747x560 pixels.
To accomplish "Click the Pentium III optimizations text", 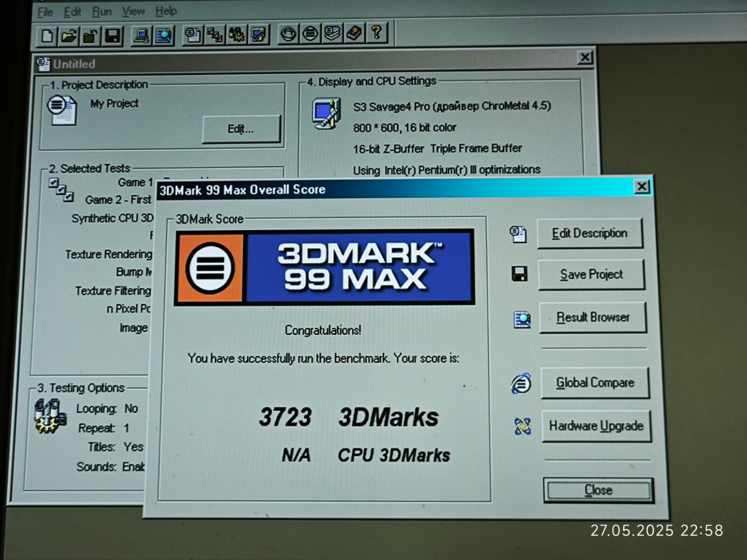I will [447, 170].
